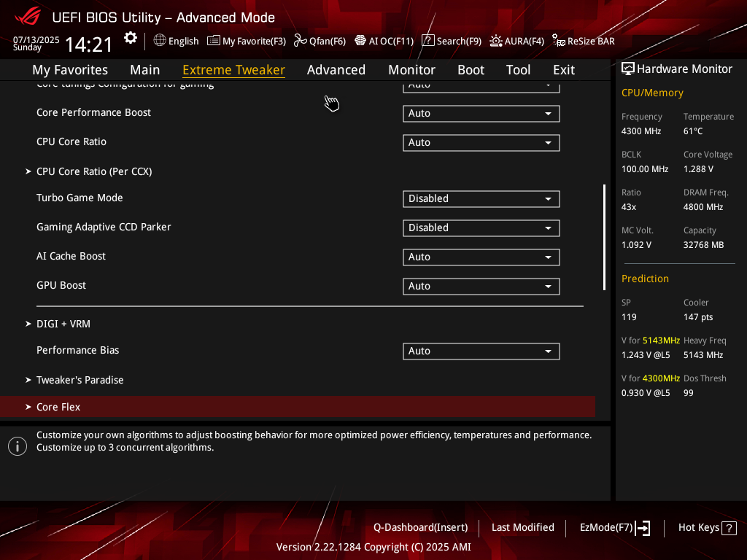Click the Performance Bias label
Image resolution: width=747 pixels, height=560 pixels.
point(77,351)
